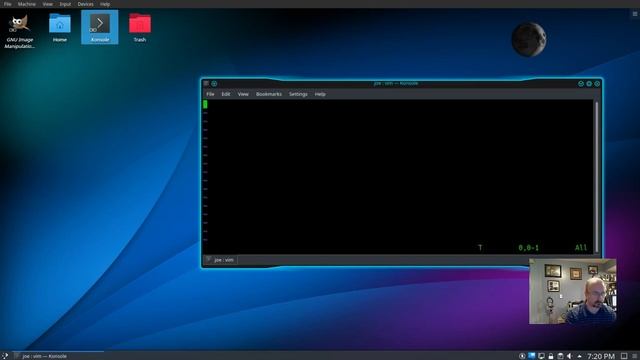Click the green vim cursor block
The image size is (640, 360).
pos(205,104)
